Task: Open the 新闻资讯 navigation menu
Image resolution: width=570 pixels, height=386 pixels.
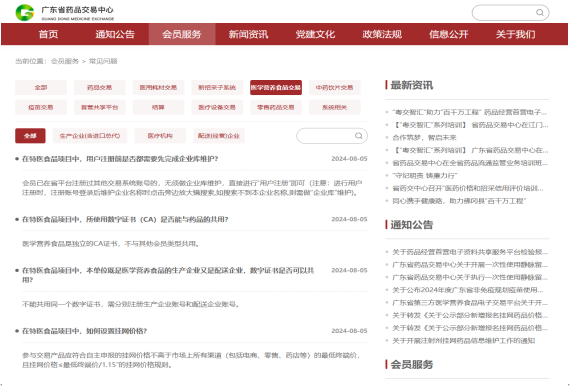Action: [248, 34]
